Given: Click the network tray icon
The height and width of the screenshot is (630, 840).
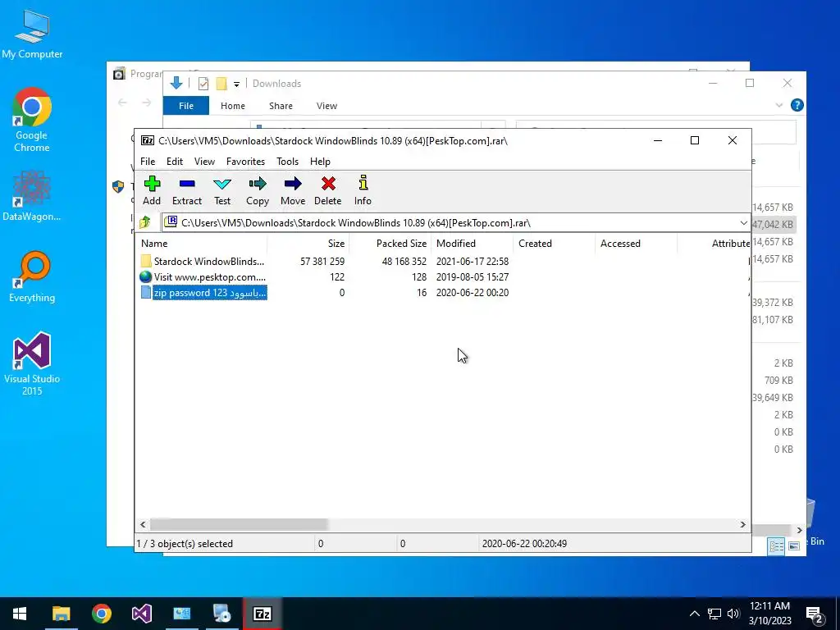Looking at the screenshot, I should 714,614.
